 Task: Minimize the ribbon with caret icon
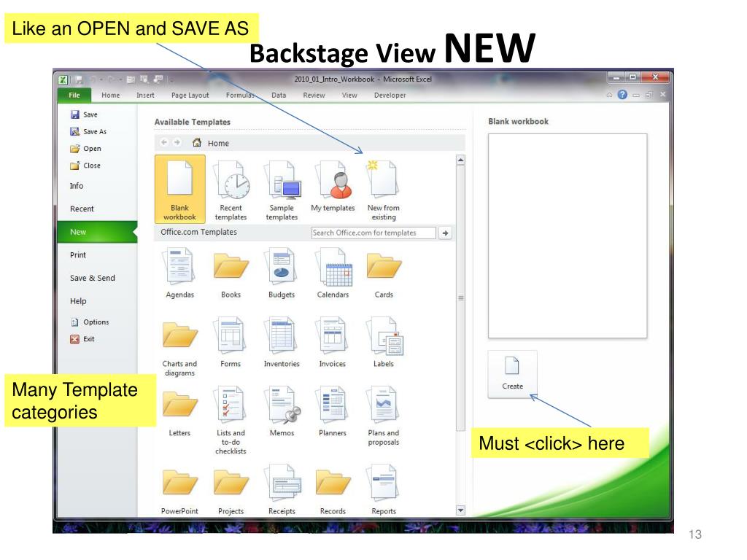609,96
